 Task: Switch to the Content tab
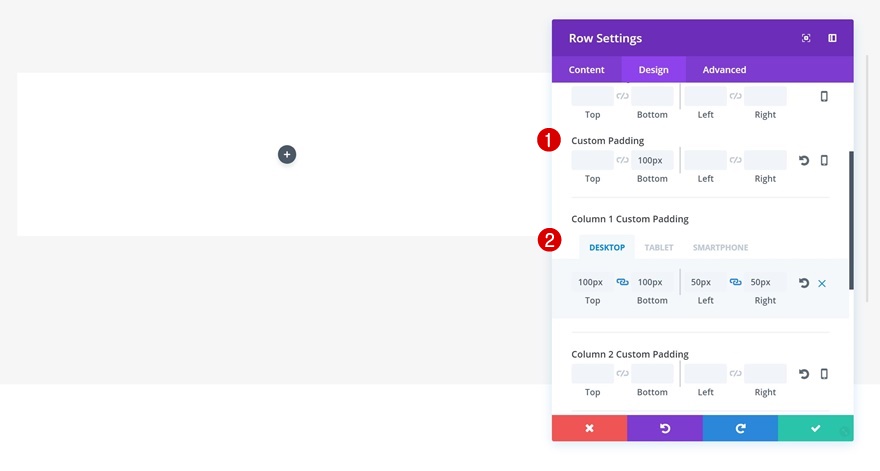587,70
